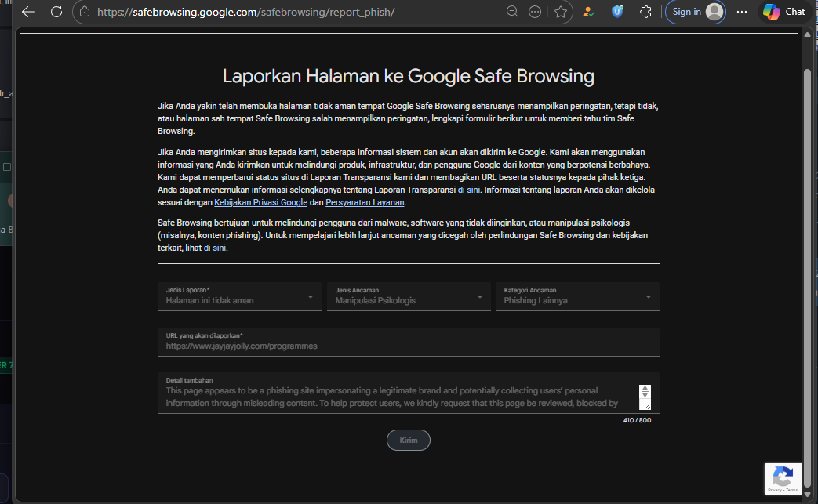This screenshot has height=504, width=818.
Task: Click the reCAPTCHA badge
Action: (x=783, y=478)
